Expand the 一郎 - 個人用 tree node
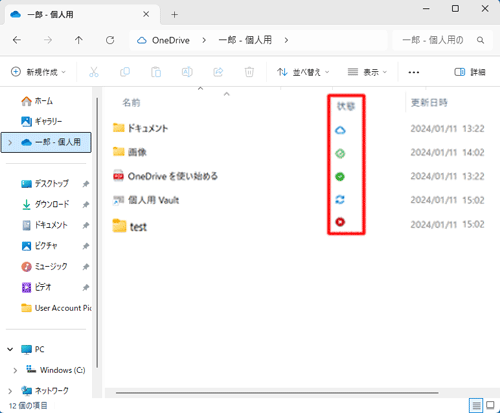 10,143
